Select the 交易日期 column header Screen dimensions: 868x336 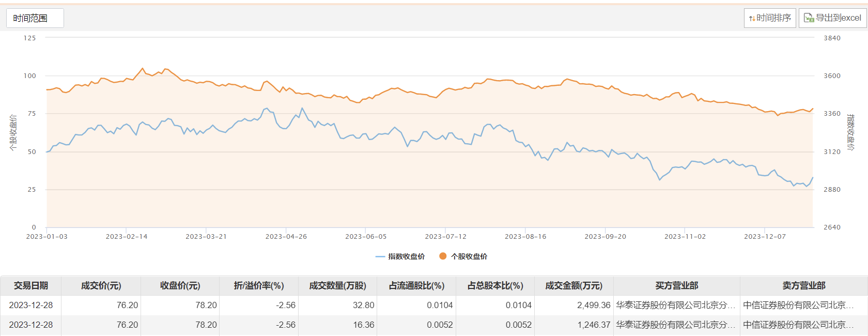point(31,286)
